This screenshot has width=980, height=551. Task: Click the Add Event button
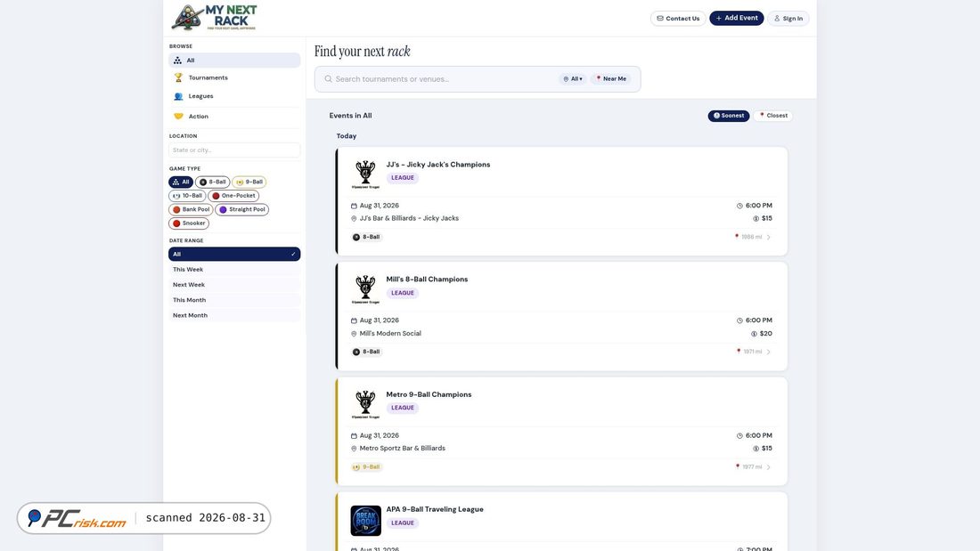click(x=736, y=18)
